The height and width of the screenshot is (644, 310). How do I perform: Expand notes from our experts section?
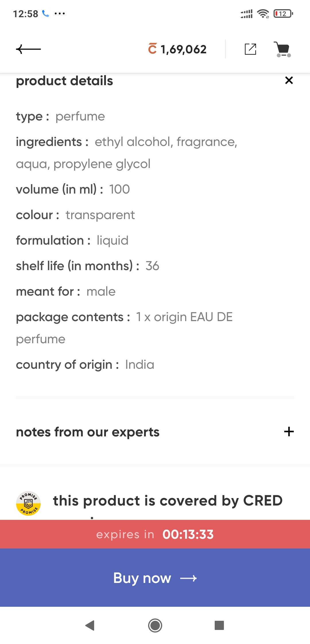click(88, 432)
